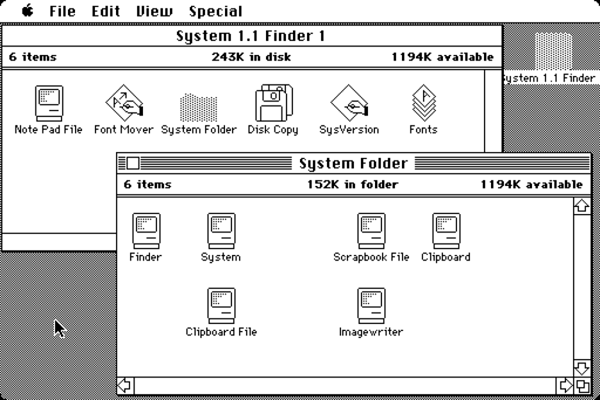Click the size box of System Folder window
Image resolution: width=600 pixels, height=400 pixels.
pos(582,385)
